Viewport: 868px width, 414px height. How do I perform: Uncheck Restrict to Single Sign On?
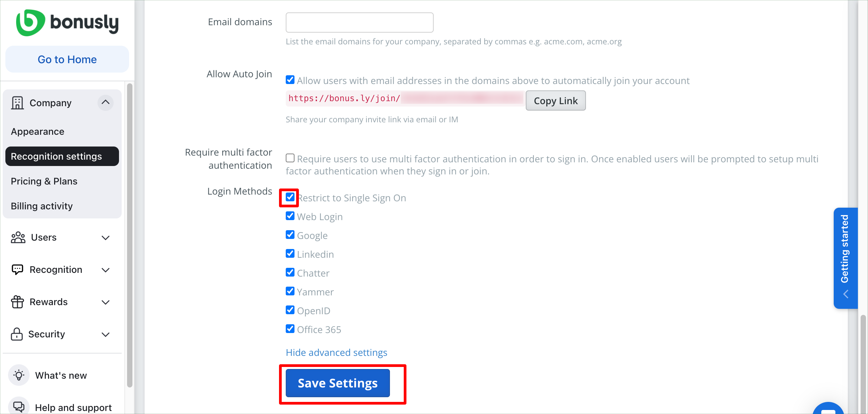pyautogui.click(x=290, y=197)
